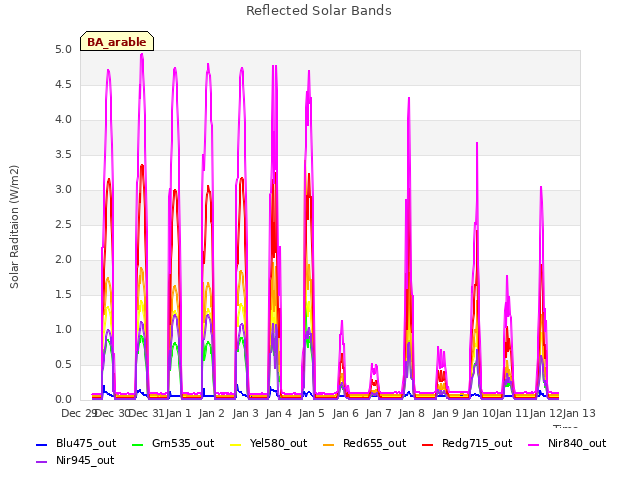Click the Jan 8 x-axis tick label
Screen dimensions: 640x480
point(412,413)
